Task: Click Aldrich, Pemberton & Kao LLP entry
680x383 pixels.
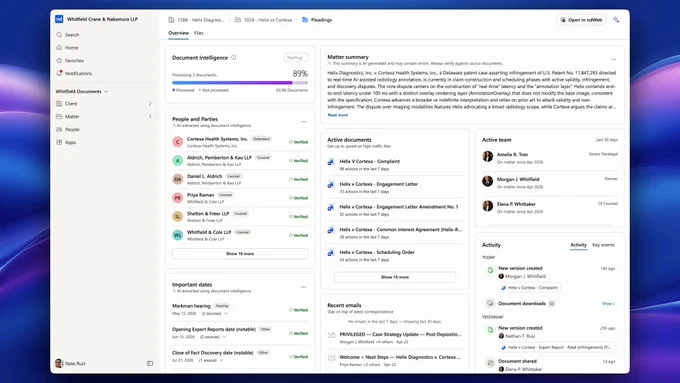Action: [240, 160]
